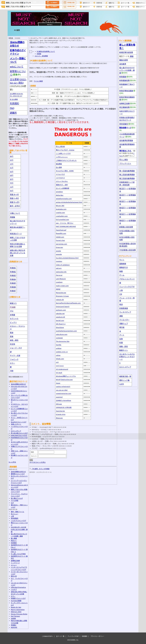Open the グロ category
This screenshot has width=146, height=644.
tap(12, 311)
